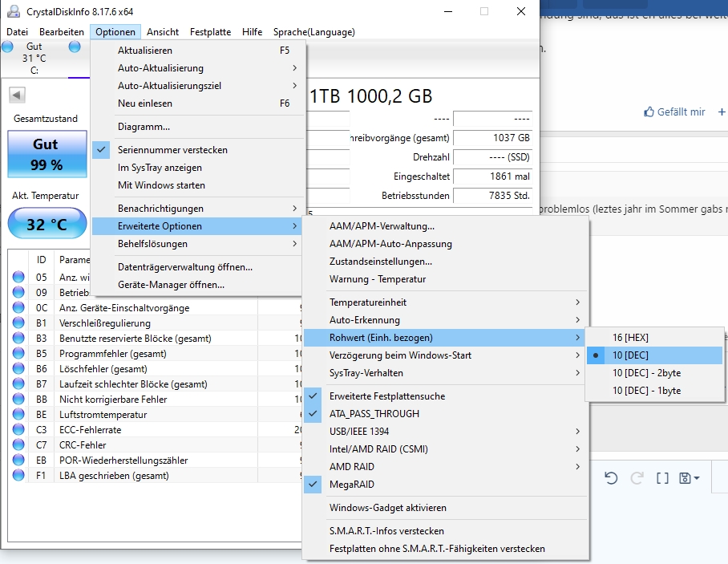Expand Auto-Erkennung submenu
Screen dimensions: 728x564
(x=445, y=319)
